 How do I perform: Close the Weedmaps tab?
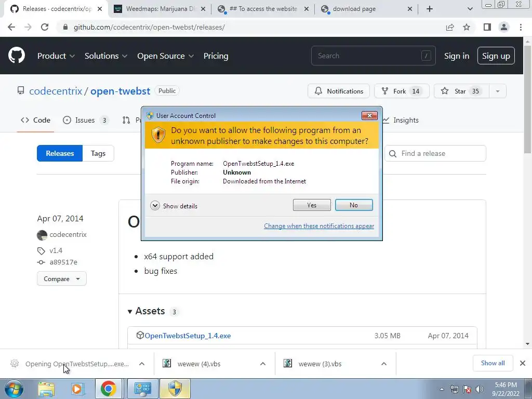(203, 9)
